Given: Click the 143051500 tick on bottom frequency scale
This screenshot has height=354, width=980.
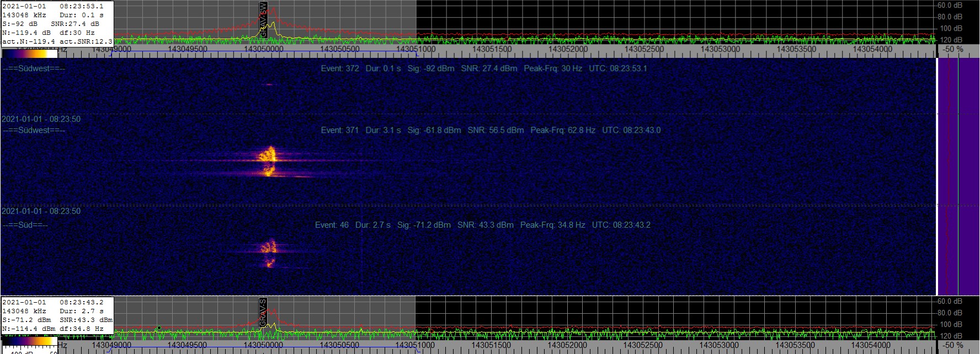Looking at the screenshot, I should click(x=492, y=345).
